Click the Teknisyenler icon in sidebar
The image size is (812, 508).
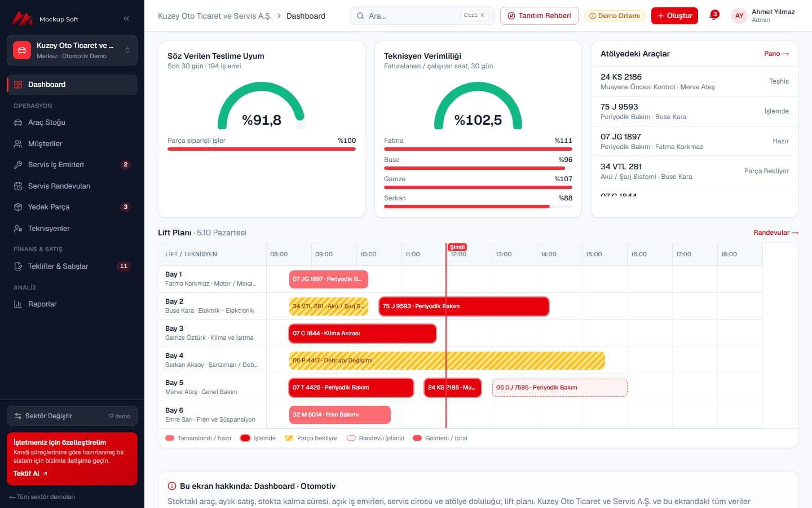[18, 229]
